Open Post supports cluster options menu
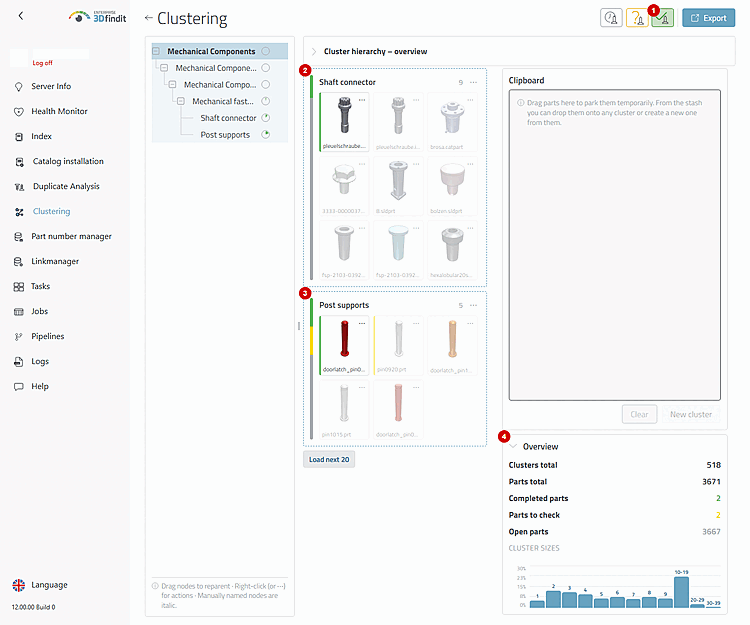This screenshot has height=625, width=750. tap(474, 305)
